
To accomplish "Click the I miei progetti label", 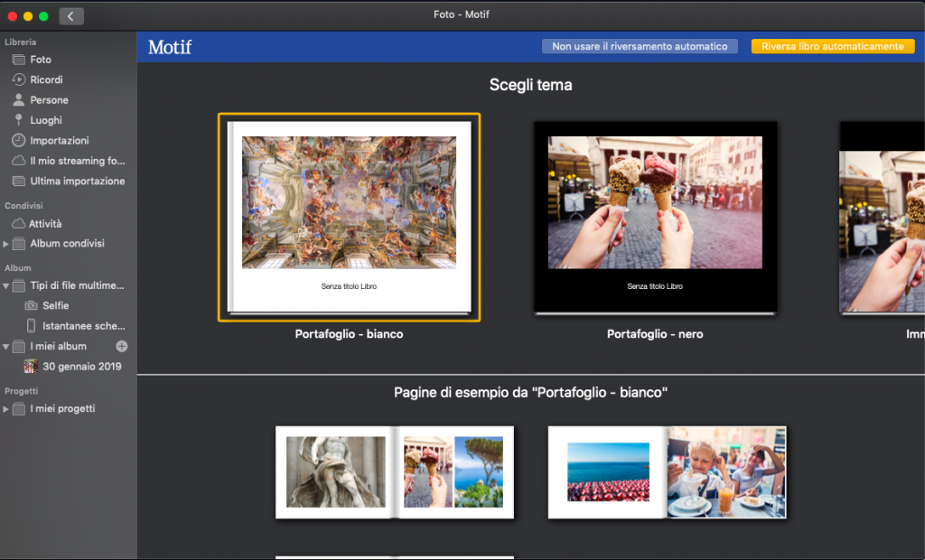I will [62, 409].
